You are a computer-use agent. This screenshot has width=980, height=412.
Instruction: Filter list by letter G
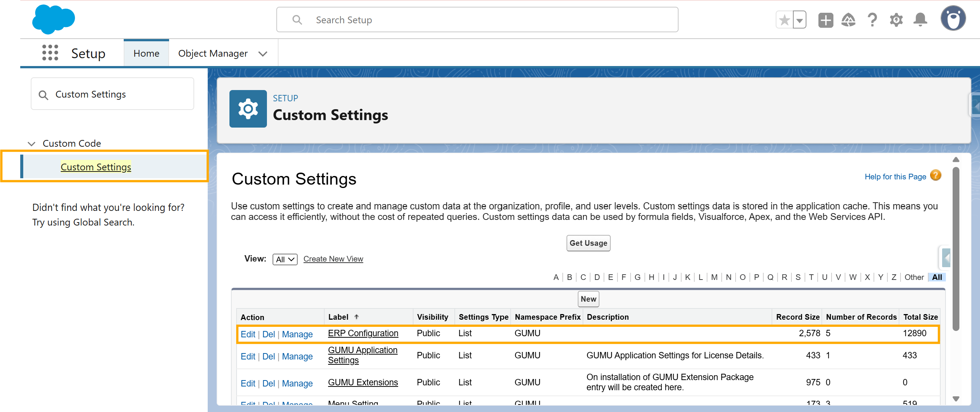tap(637, 277)
